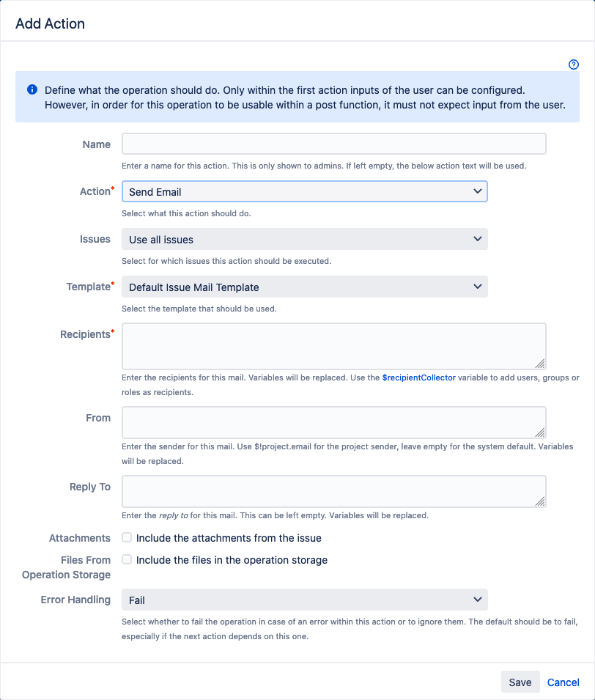
Task: Expand the Issues dropdown
Action: point(304,239)
